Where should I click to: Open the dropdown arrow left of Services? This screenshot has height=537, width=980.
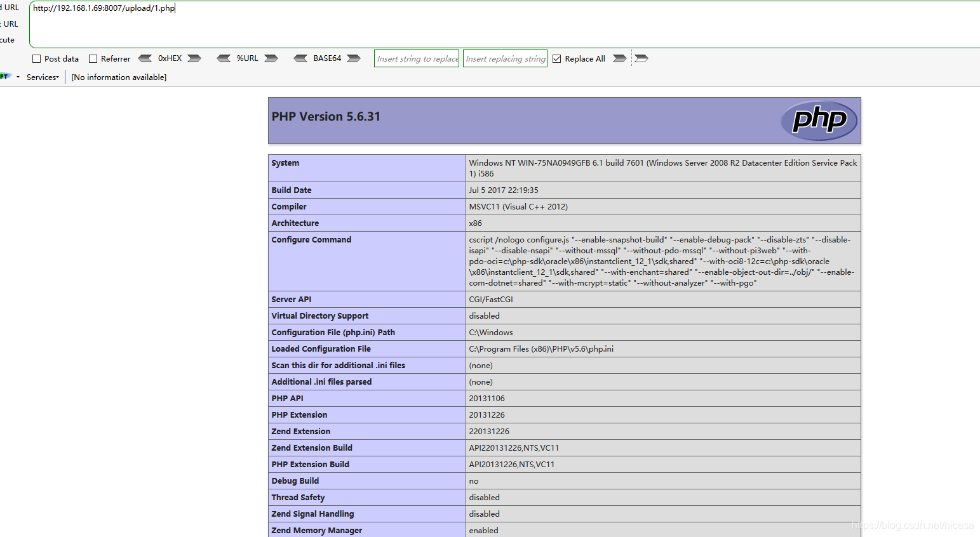(x=18, y=77)
